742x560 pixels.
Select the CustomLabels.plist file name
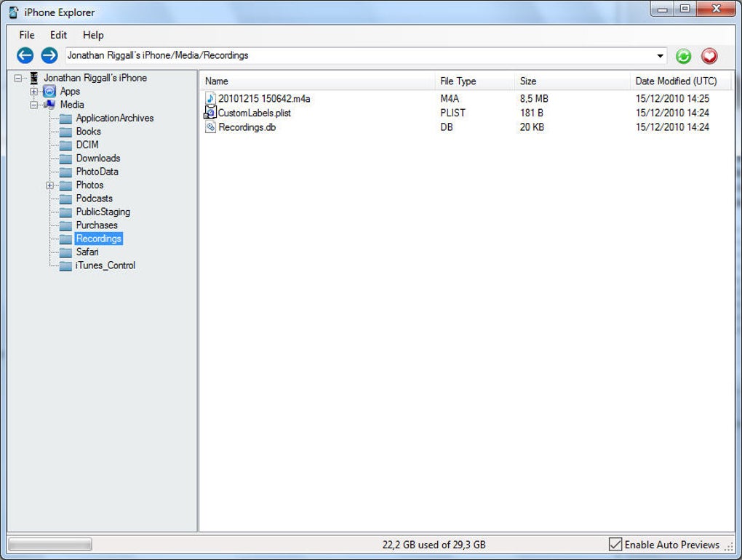tap(255, 113)
